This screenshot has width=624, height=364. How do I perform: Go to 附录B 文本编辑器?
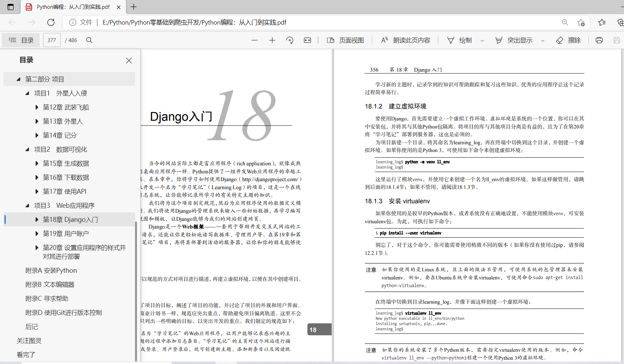click(x=50, y=285)
